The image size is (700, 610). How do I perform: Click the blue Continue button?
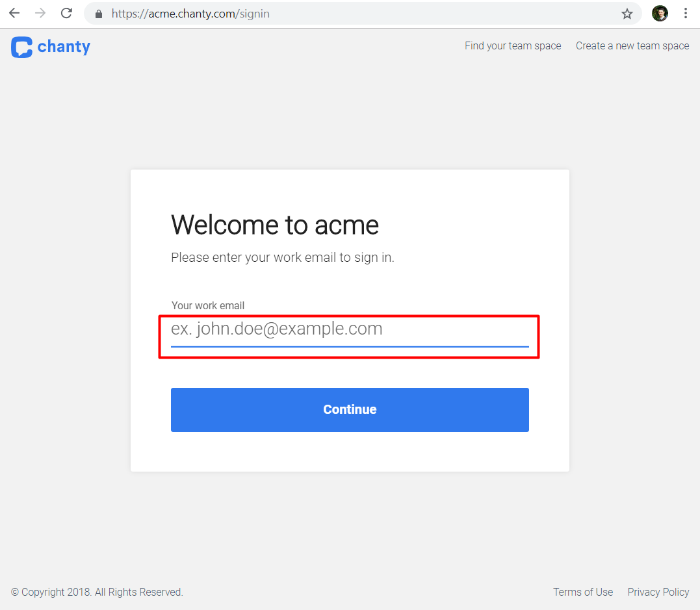pos(350,410)
